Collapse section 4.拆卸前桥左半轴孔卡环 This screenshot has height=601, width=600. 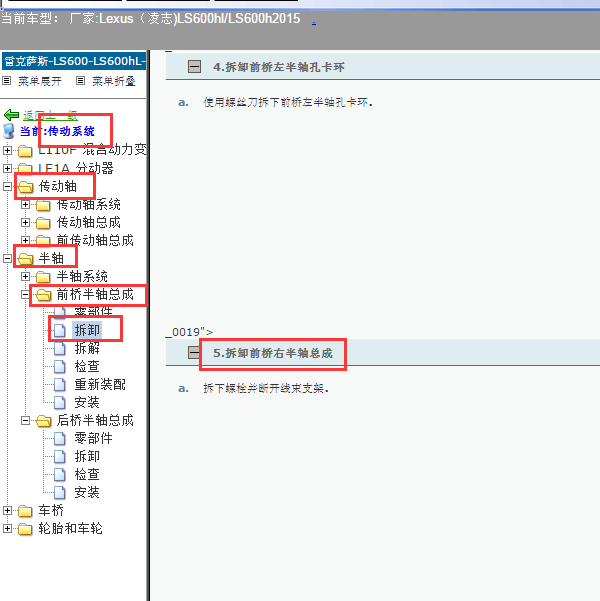[194, 67]
